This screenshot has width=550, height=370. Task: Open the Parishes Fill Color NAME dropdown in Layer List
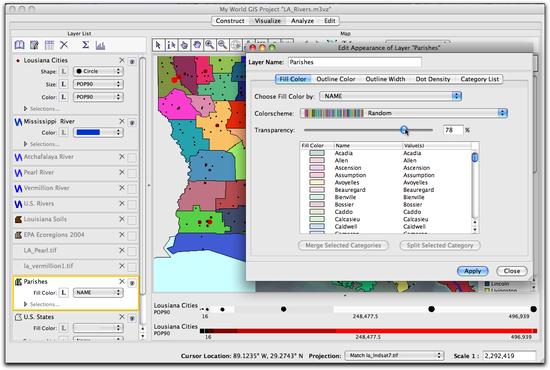coord(98,292)
